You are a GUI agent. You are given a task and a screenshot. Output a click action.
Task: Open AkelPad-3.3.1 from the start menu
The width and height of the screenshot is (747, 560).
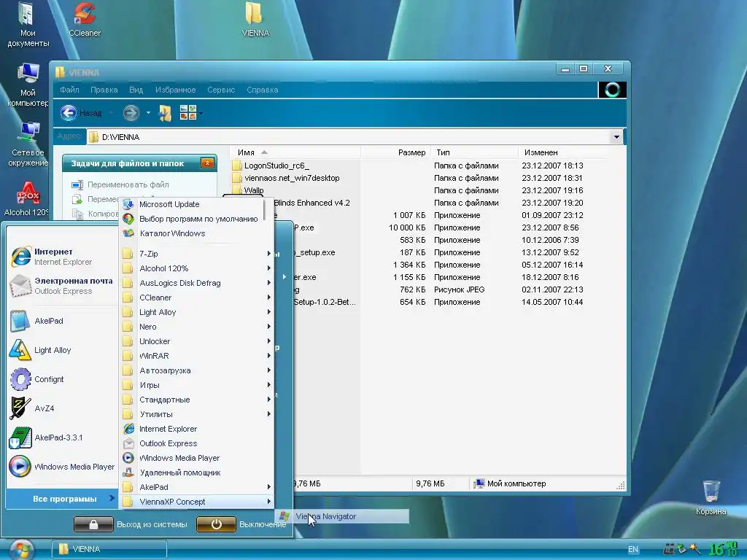tap(62, 437)
